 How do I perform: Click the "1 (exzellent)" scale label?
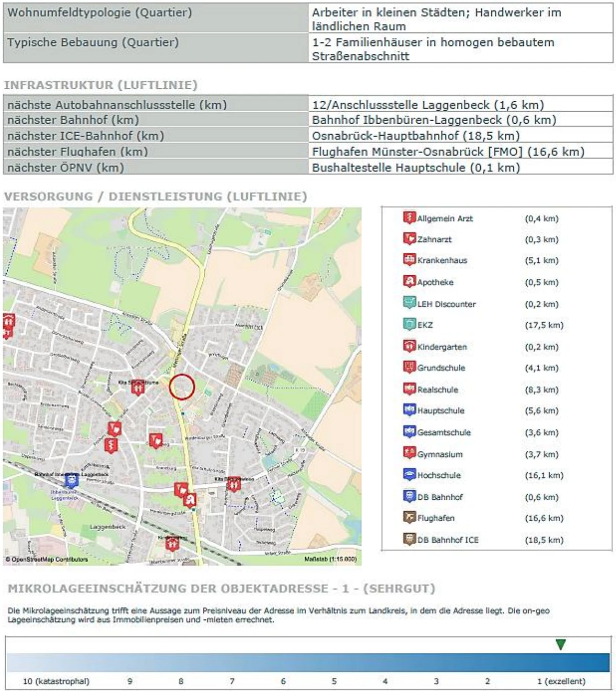click(x=561, y=681)
